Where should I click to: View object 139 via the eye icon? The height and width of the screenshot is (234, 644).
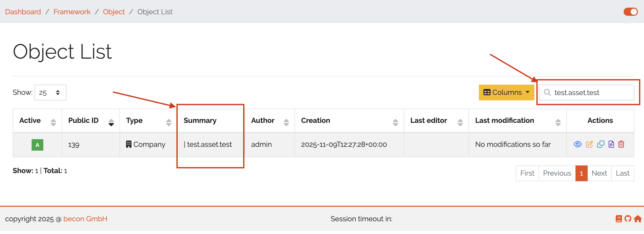(x=578, y=144)
